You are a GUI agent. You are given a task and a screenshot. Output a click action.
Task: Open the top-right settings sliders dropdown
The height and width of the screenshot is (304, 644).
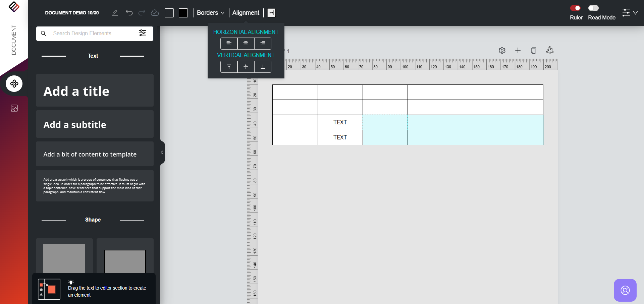click(630, 13)
